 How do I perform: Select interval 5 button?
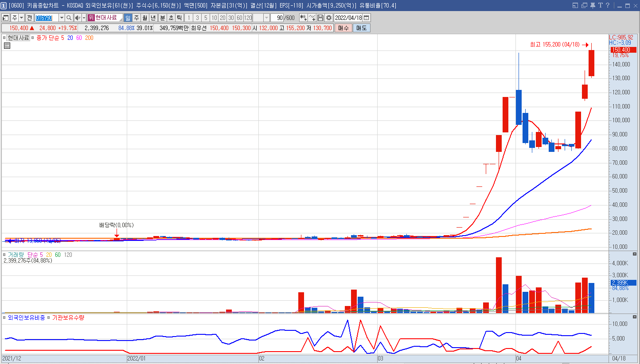coord(206,18)
